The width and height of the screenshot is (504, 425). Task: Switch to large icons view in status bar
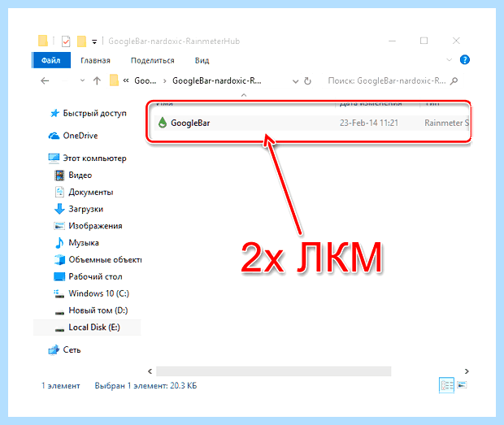462,384
